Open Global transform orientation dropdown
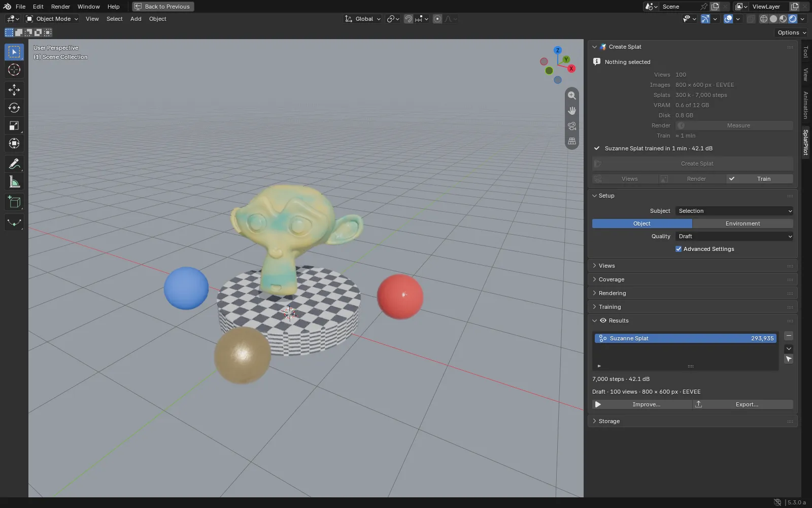 (363, 19)
